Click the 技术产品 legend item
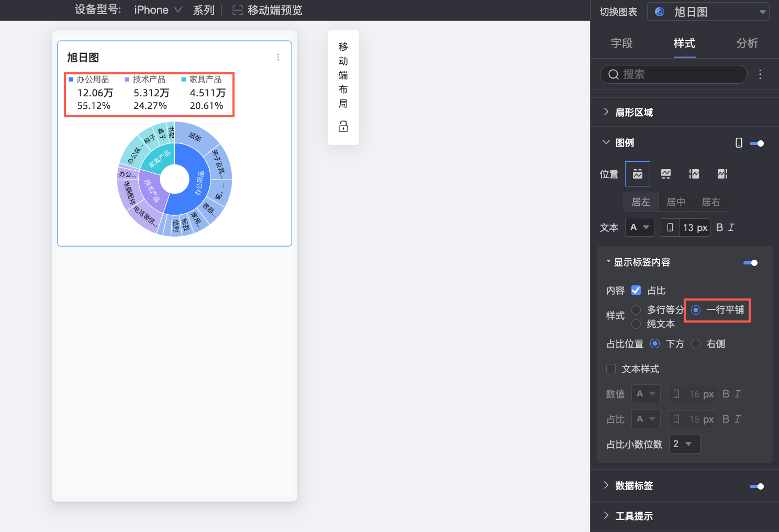The width and height of the screenshot is (779, 532). tap(146, 79)
